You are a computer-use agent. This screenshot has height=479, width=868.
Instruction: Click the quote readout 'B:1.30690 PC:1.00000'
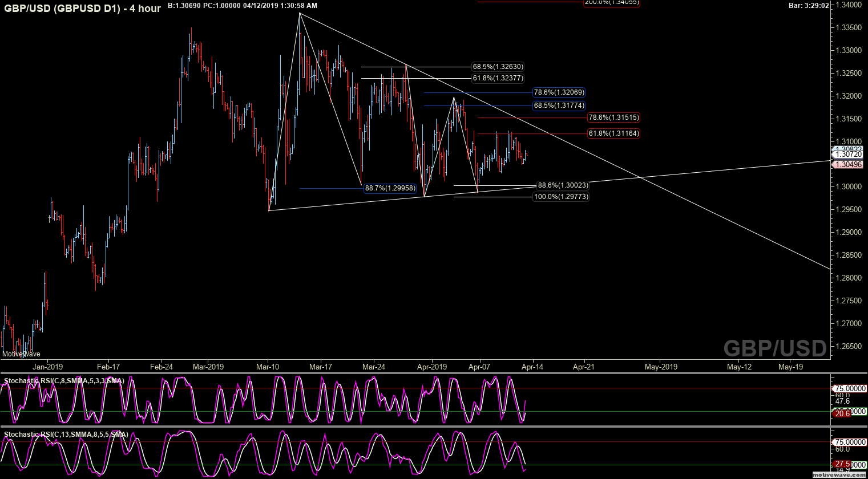pos(204,5)
